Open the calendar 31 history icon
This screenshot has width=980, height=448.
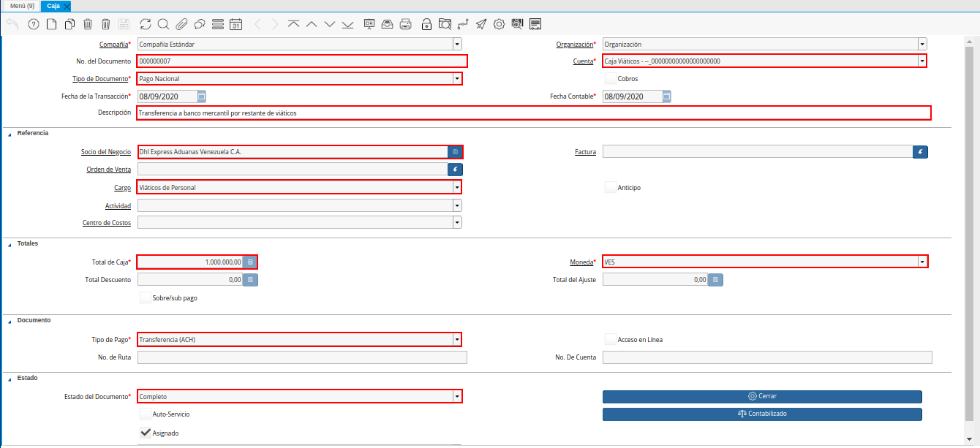coord(235,24)
